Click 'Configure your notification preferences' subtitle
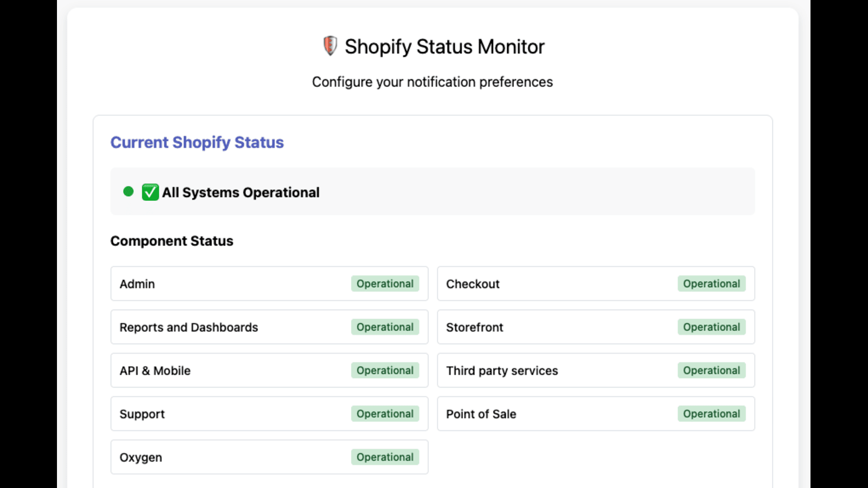 [432, 82]
